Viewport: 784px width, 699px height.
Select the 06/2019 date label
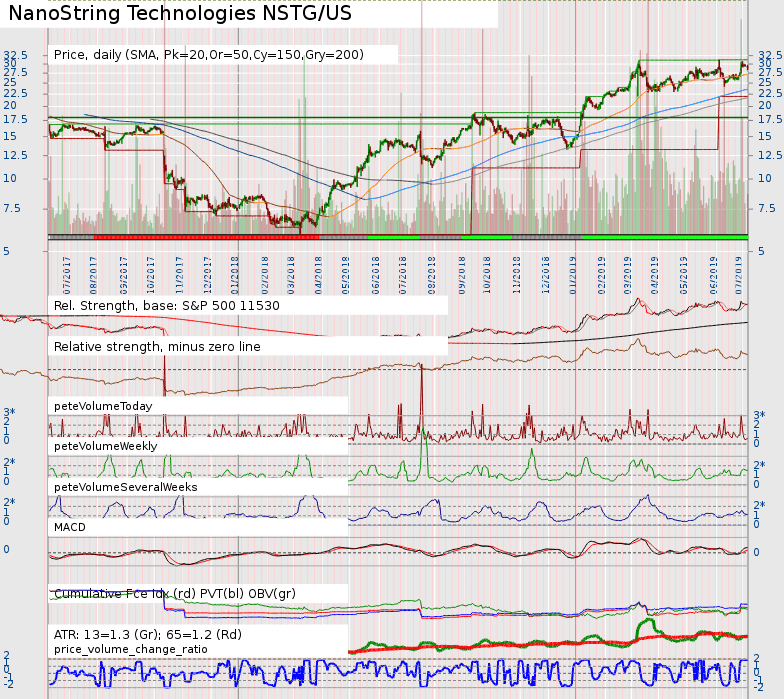click(x=714, y=275)
